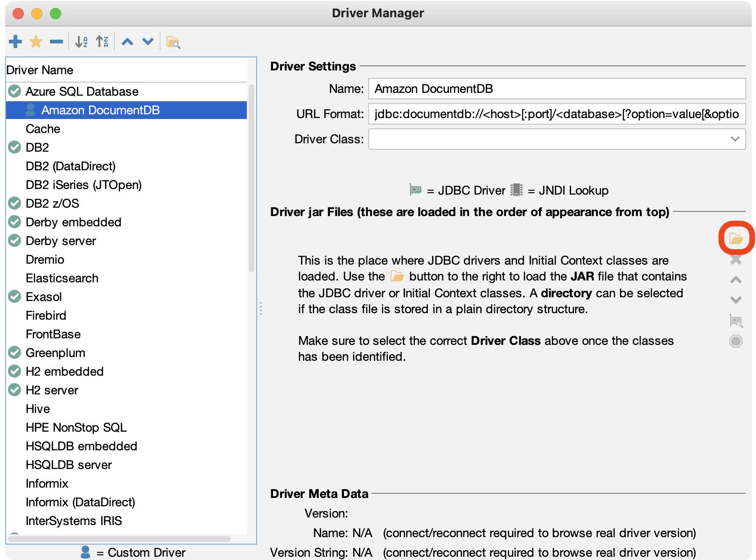This screenshot has width=756, height=560.
Task: Select the InterSystems IRIS driver
Action: [x=126, y=521]
